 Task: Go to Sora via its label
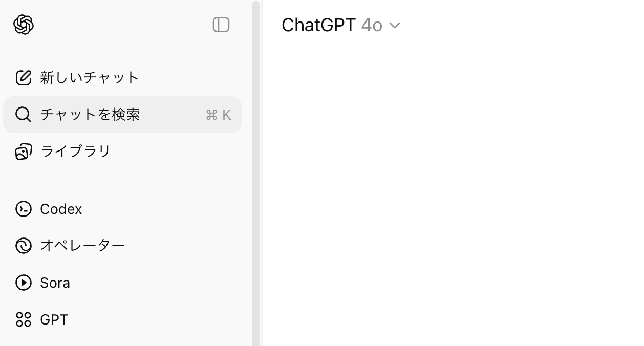tap(55, 283)
